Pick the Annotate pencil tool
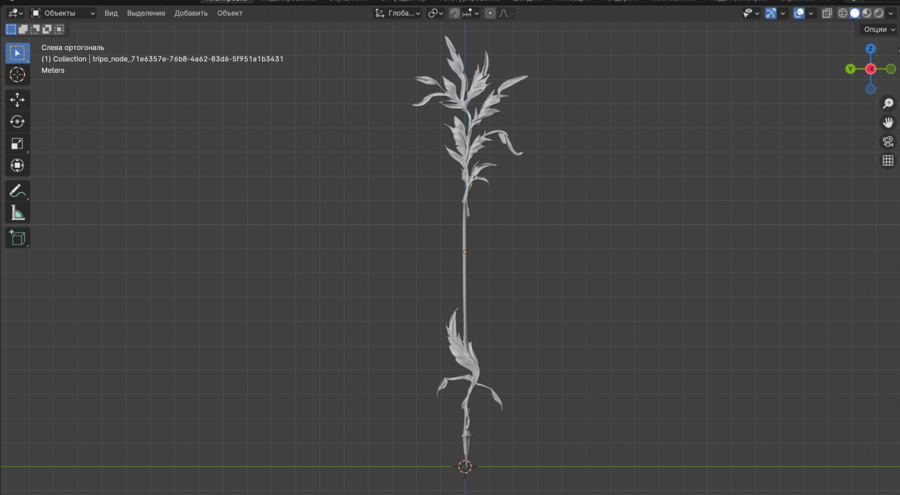 pyautogui.click(x=17, y=191)
